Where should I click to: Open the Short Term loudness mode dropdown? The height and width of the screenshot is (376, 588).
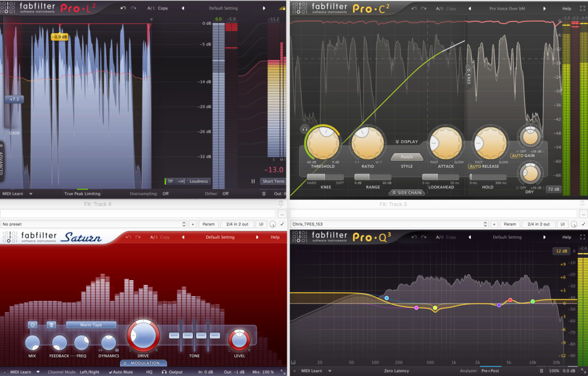pyautogui.click(x=273, y=182)
